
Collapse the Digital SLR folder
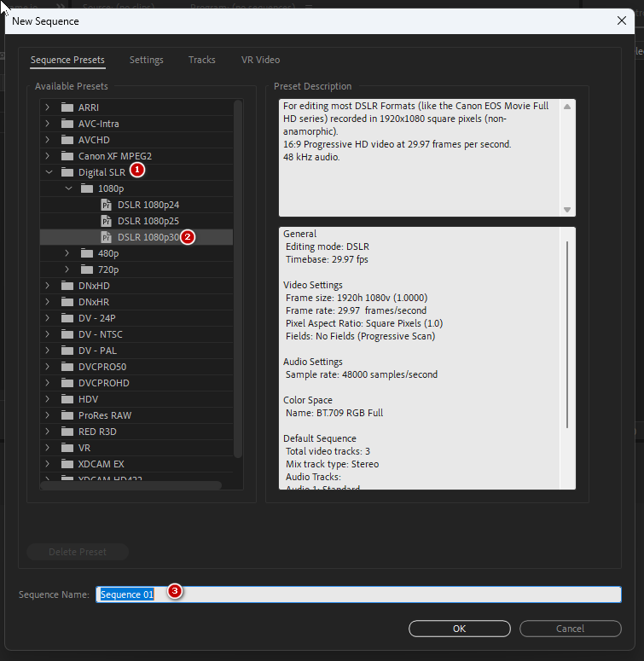pyautogui.click(x=48, y=172)
